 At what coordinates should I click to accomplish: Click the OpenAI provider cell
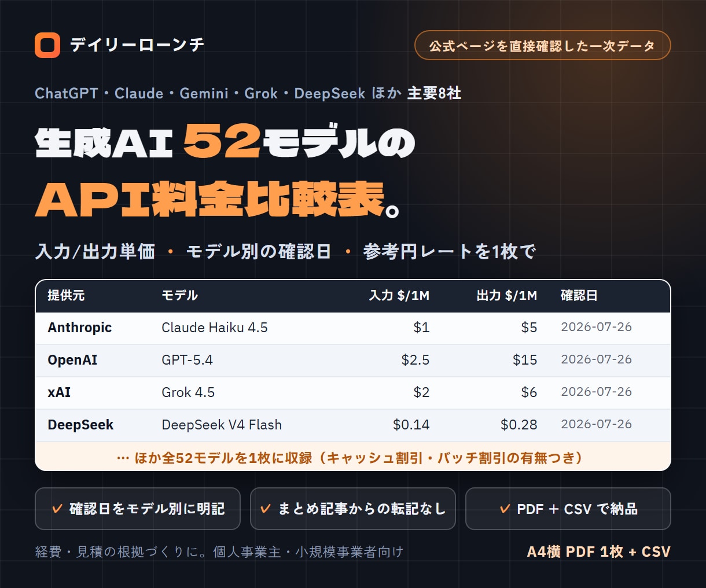pos(72,360)
